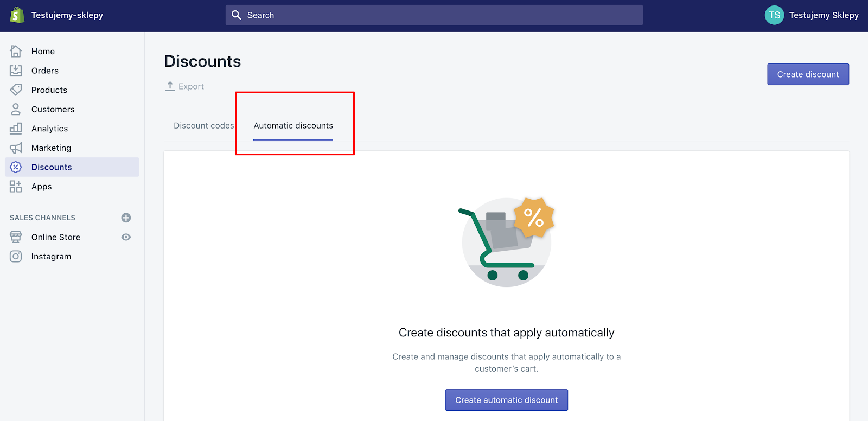Screen dimensions: 868x421
Task: Open the Home section via house icon
Action: [x=16, y=51]
